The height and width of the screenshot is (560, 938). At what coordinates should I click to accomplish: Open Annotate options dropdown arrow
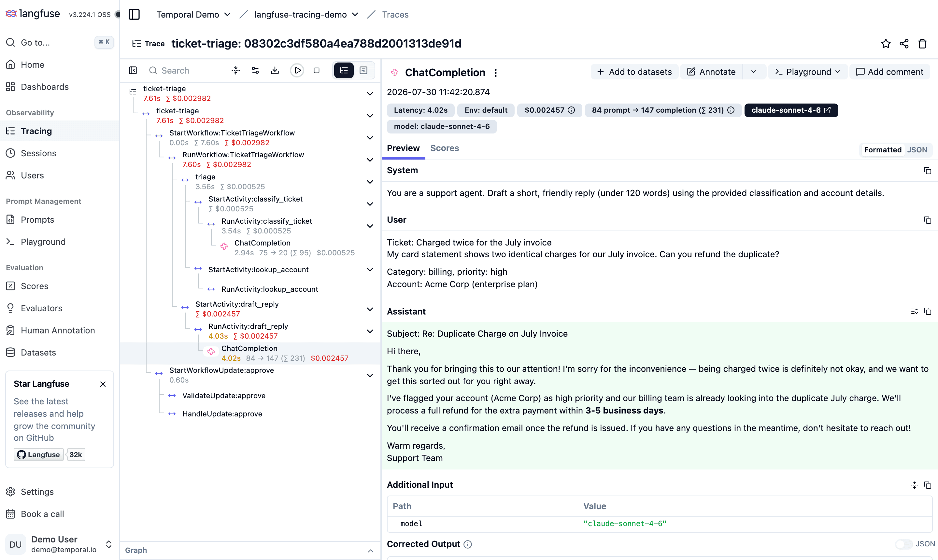(x=753, y=72)
